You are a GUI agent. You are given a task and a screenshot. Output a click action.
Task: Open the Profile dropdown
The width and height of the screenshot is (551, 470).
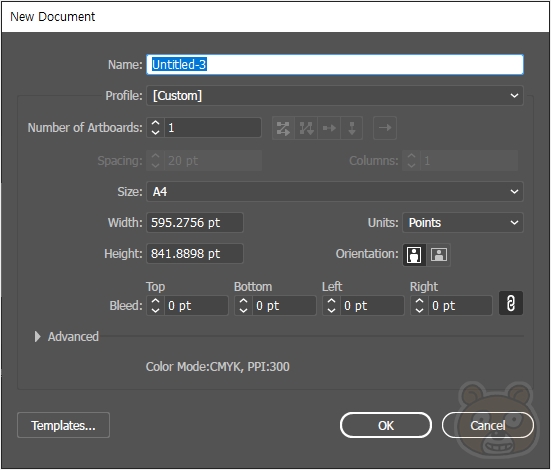(x=335, y=95)
